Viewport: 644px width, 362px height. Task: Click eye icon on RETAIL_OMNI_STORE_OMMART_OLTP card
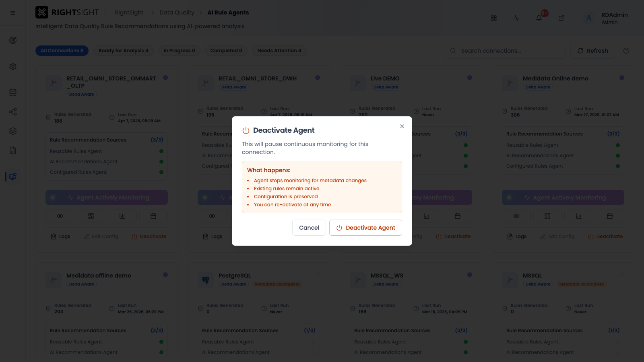(60, 216)
